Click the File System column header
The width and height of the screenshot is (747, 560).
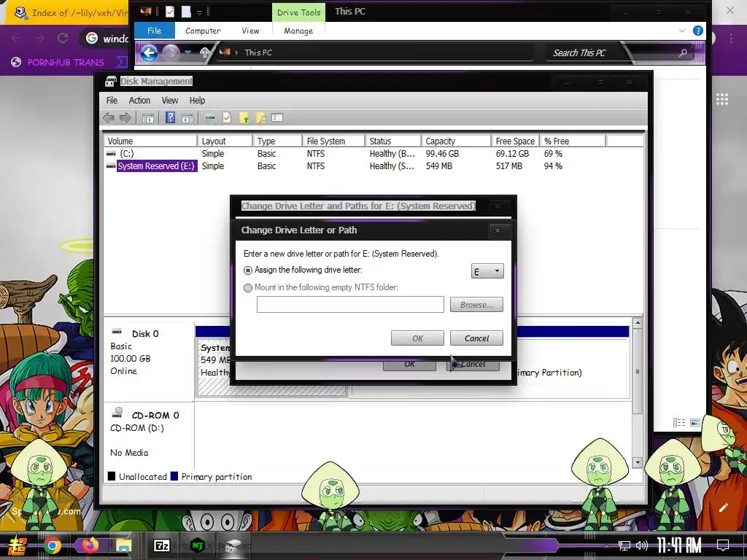click(333, 141)
